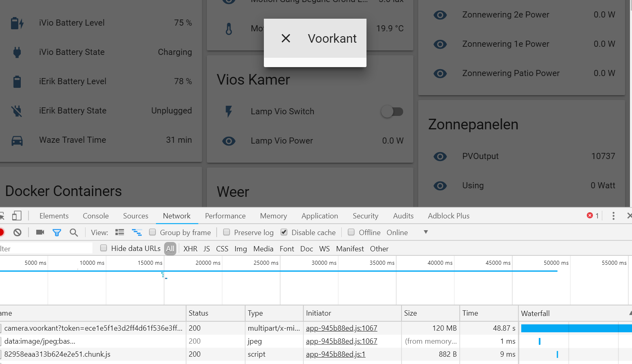Click the Waze Travel Time car icon

[x=17, y=141]
